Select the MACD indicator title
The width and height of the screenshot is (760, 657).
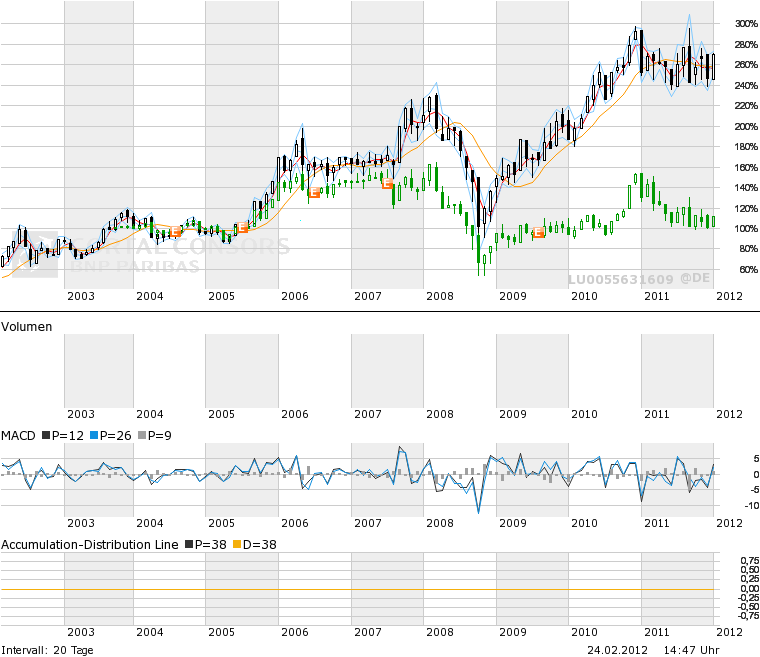coord(18,435)
